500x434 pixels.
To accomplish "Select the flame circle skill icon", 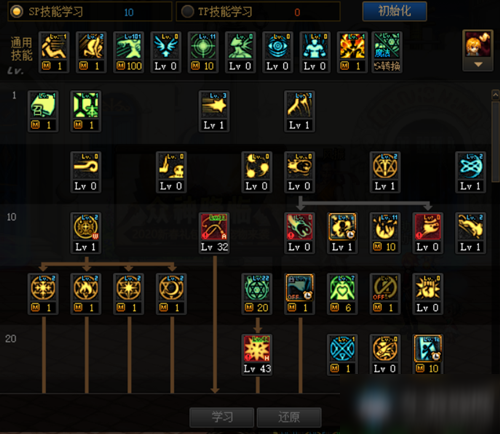I will 86,294.
